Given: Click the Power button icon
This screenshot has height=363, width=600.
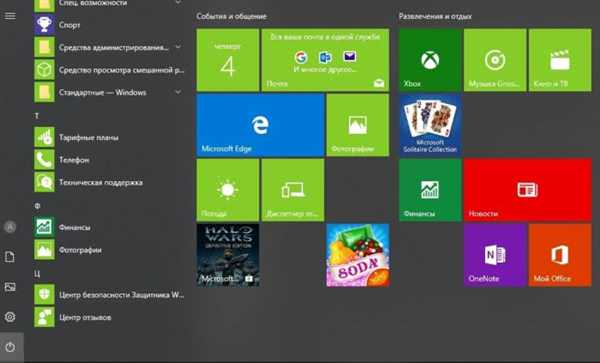Looking at the screenshot, I should pos(10,347).
